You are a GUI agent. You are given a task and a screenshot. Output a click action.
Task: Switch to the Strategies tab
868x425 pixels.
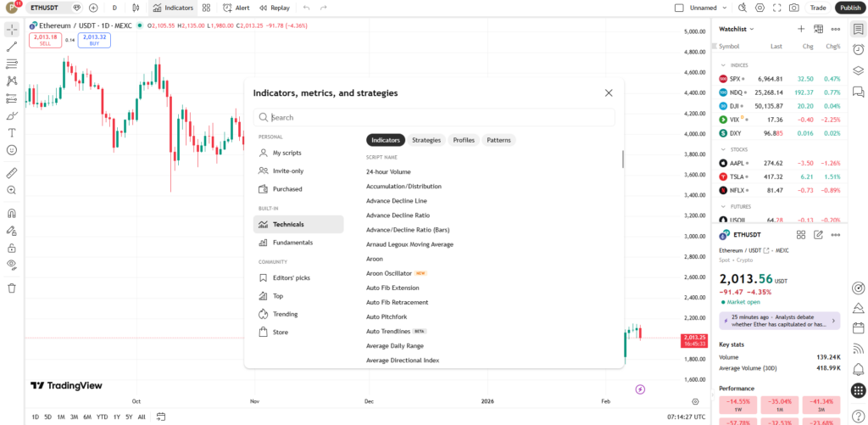(x=426, y=140)
